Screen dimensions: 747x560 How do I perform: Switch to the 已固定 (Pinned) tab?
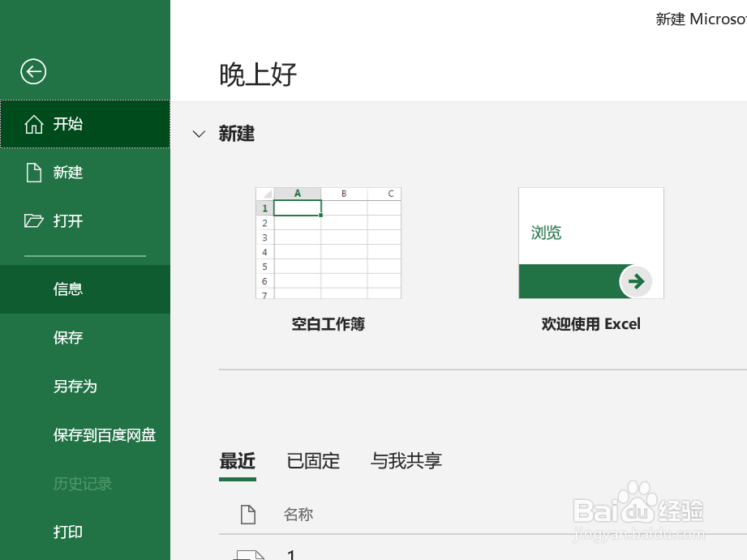(x=311, y=460)
